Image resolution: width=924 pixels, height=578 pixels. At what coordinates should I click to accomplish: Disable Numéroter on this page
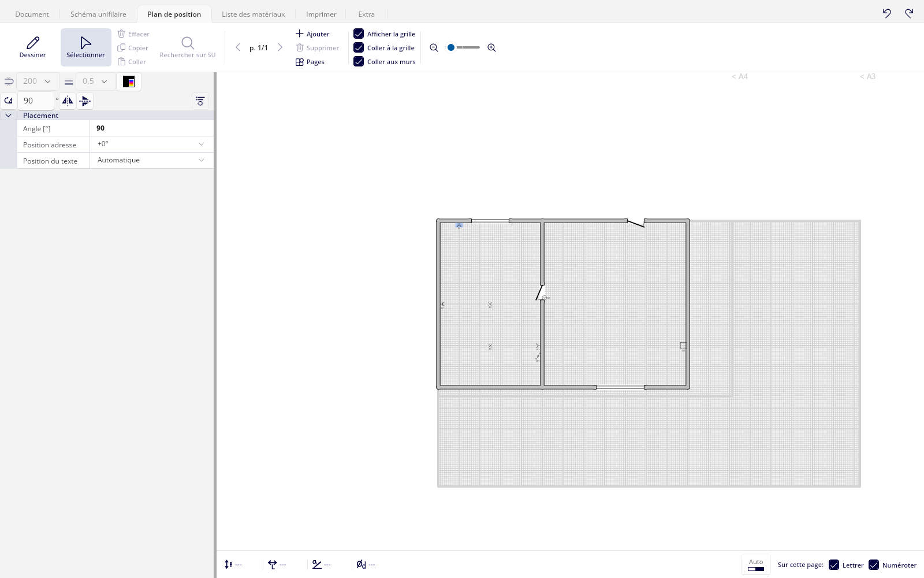[x=874, y=565]
